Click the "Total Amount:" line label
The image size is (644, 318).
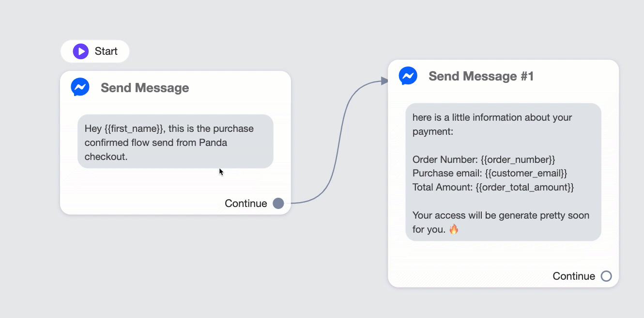click(443, 187)
